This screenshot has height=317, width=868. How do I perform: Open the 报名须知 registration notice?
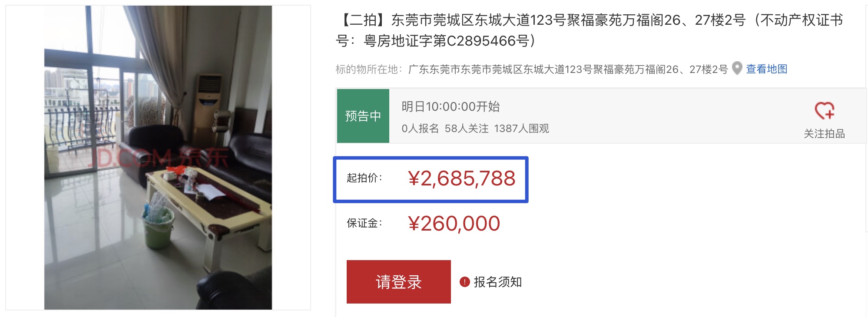tap(497, 282)
